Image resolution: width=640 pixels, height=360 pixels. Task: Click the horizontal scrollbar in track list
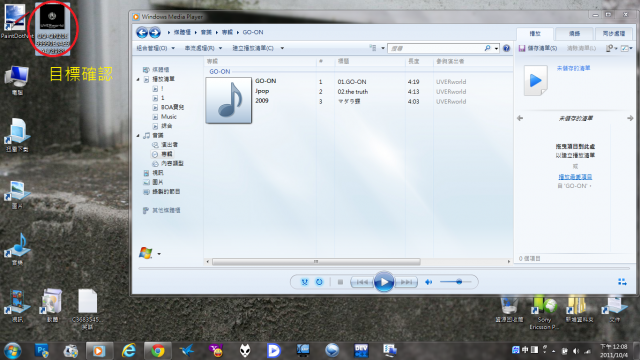click(x=316, y=262)
